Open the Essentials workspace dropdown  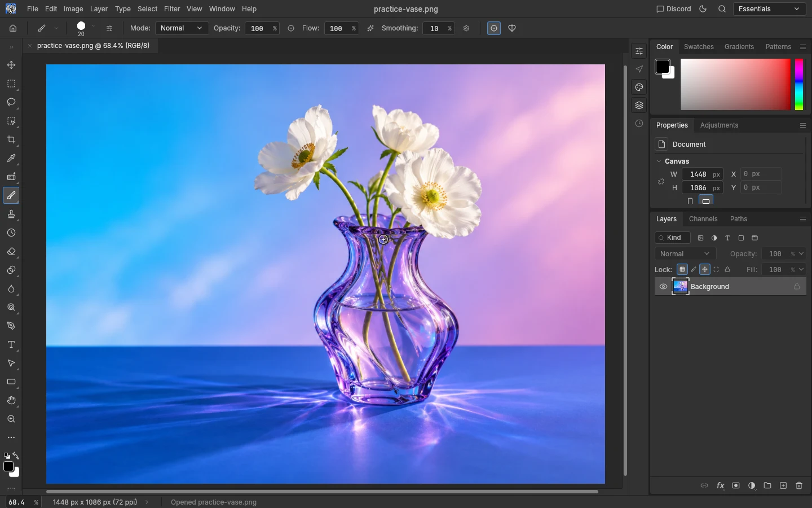coord(769,9)
